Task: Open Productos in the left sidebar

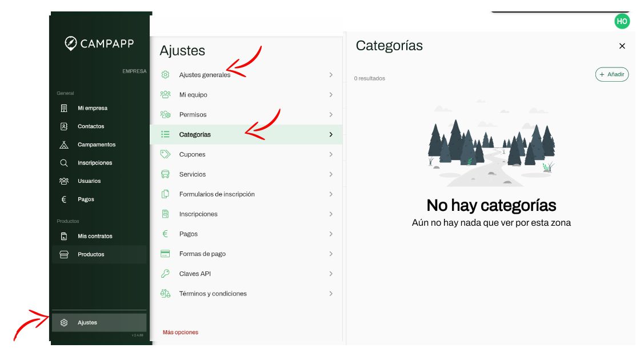Action: 91,254
